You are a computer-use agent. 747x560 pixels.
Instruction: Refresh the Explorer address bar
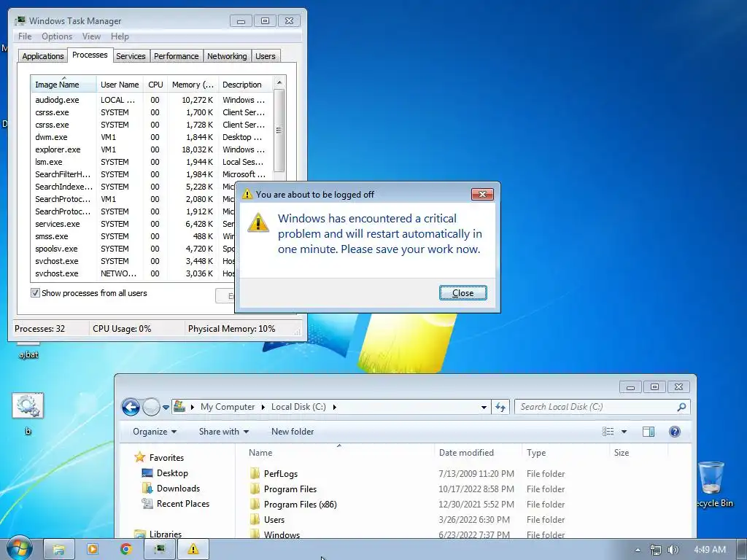(x=500, y=407)
